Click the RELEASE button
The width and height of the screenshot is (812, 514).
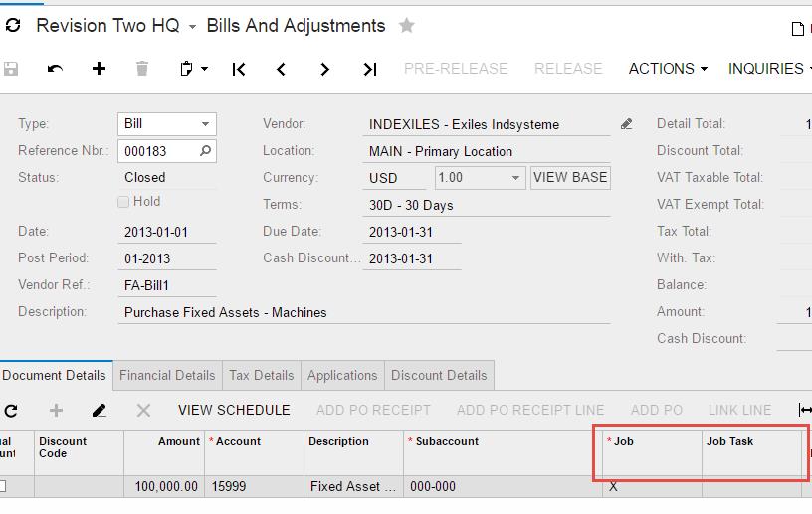coord(568,69)
